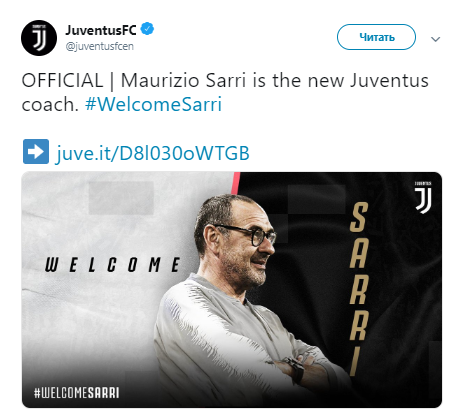This screenshot has height=412, width=456.
Task: Click the Juventus logo in the banner
Action: pos(423,197)
